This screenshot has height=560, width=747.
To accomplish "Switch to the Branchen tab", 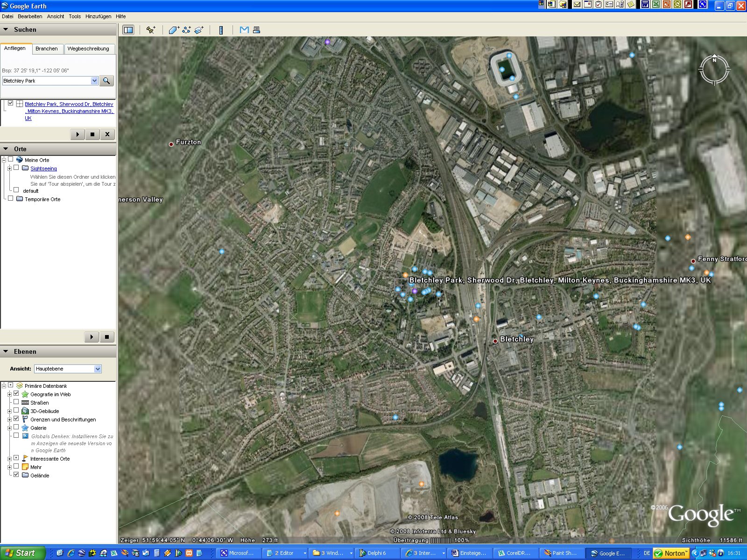I will click(x=47, y=49).
